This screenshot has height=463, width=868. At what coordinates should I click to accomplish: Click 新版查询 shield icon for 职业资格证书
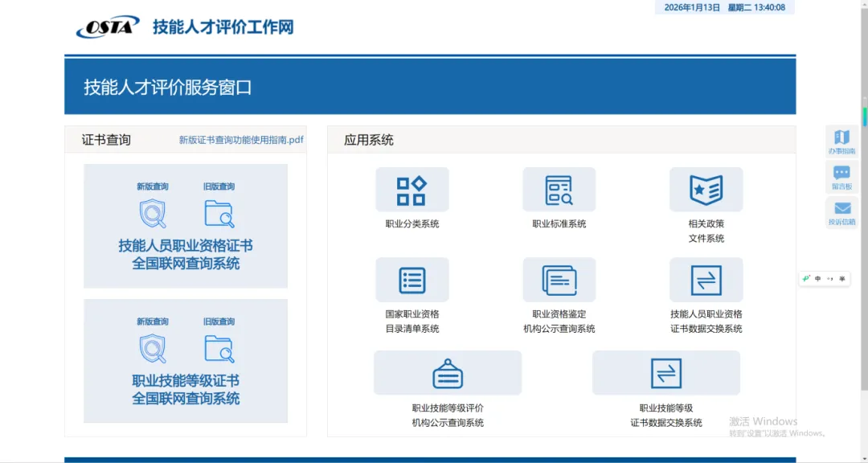tap(152, 214)
